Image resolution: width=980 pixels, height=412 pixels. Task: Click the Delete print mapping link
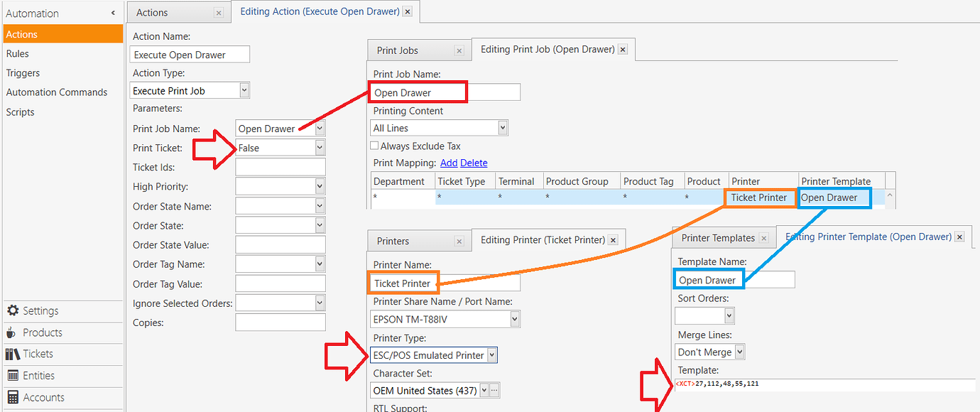pyautogui.click(x=474, y=163)
